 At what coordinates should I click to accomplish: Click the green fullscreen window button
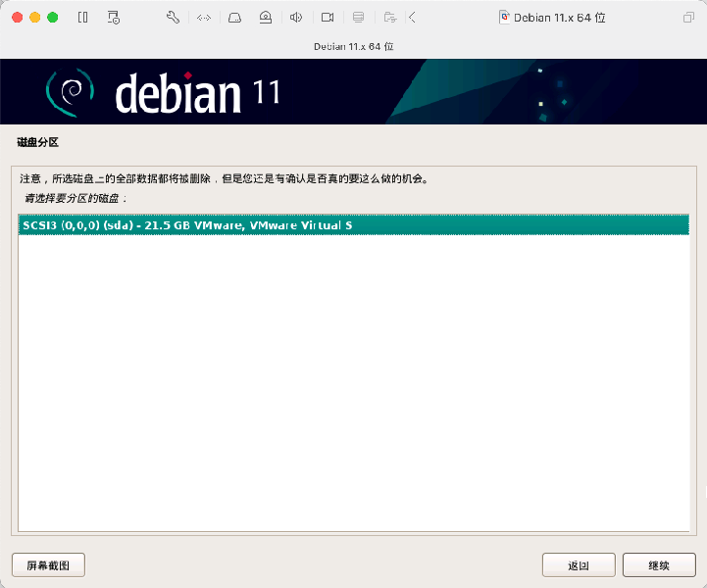click(53, 18)
